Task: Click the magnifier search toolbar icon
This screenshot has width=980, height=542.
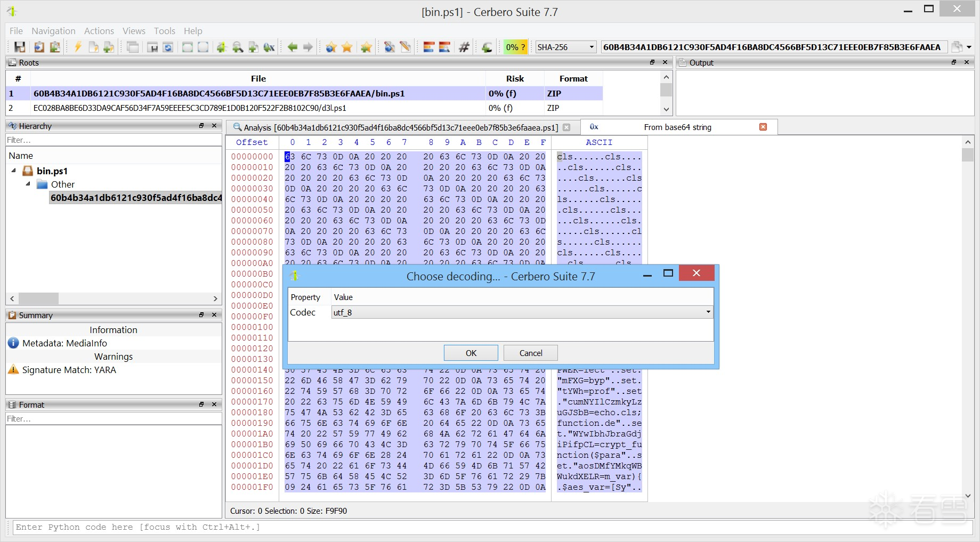Action: 238,47
